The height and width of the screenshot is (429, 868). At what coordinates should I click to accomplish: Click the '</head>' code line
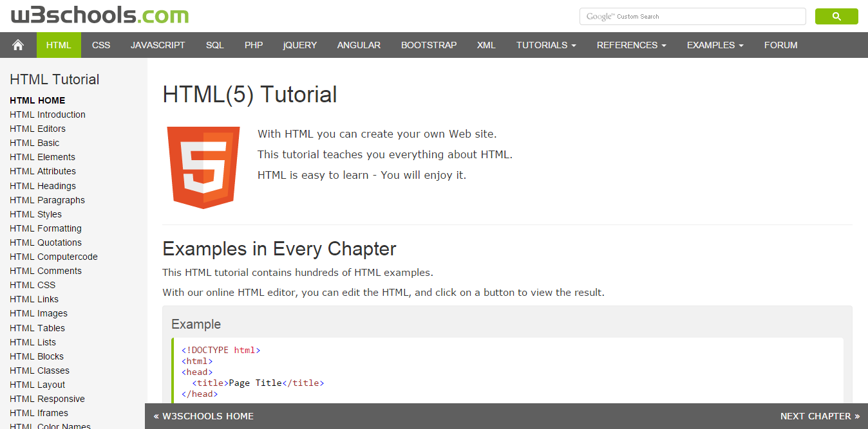(x=200, y=394)
